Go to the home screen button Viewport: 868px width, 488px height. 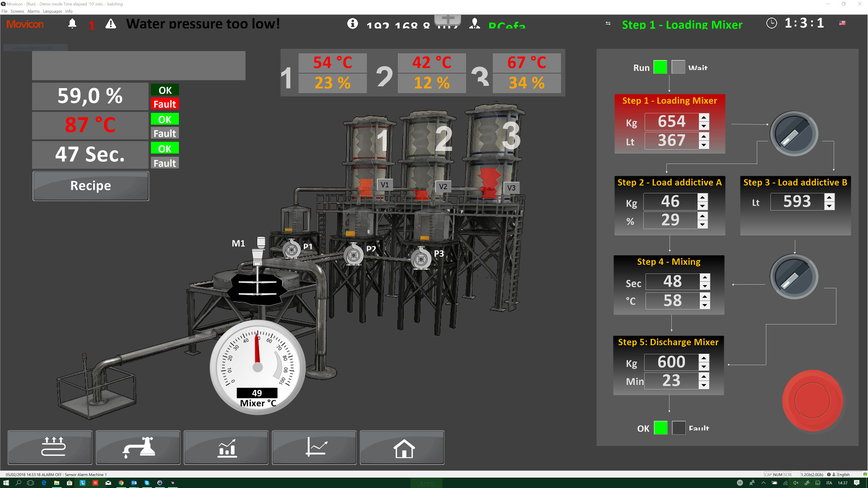point(402,447)
